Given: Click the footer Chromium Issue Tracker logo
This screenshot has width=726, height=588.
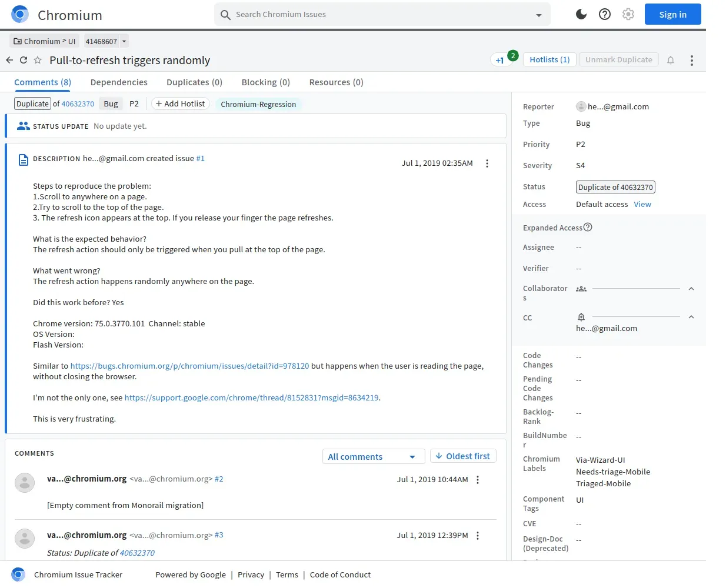Looking at the screenshot, I should tap(18, 574).
